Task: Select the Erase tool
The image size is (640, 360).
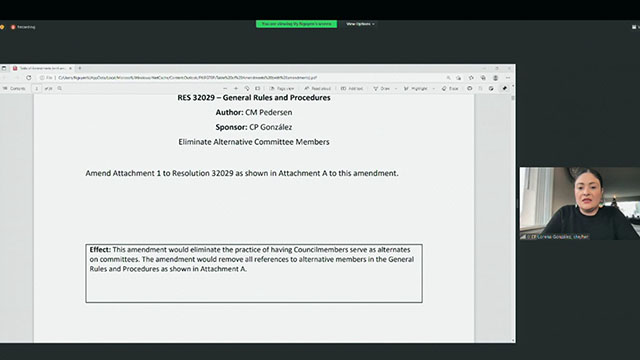Action: [450, 89]
